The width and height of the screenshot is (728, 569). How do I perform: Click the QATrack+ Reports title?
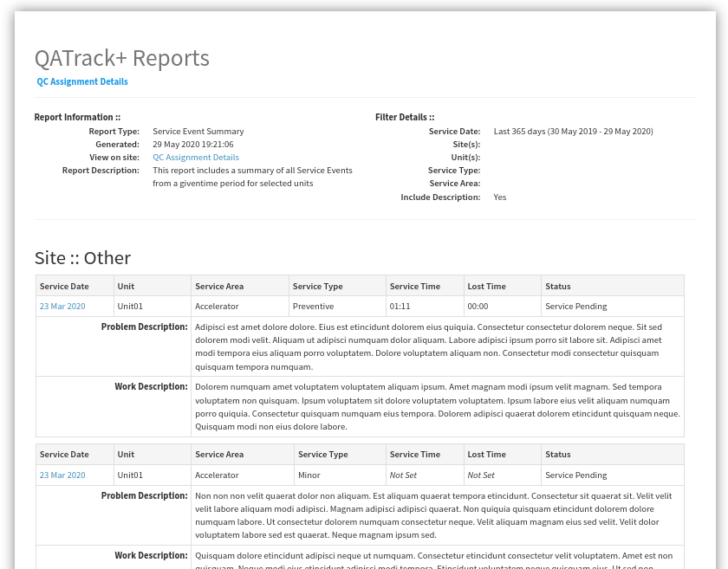pyautogui.click(x=122, y=59)
